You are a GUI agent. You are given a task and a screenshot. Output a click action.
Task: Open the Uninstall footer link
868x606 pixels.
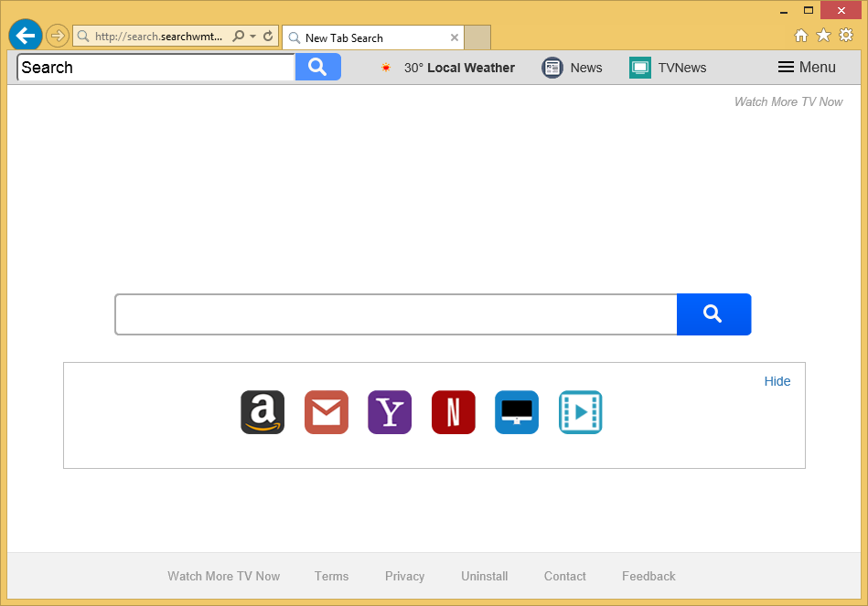pyautogui.click(x=485, y=576)
